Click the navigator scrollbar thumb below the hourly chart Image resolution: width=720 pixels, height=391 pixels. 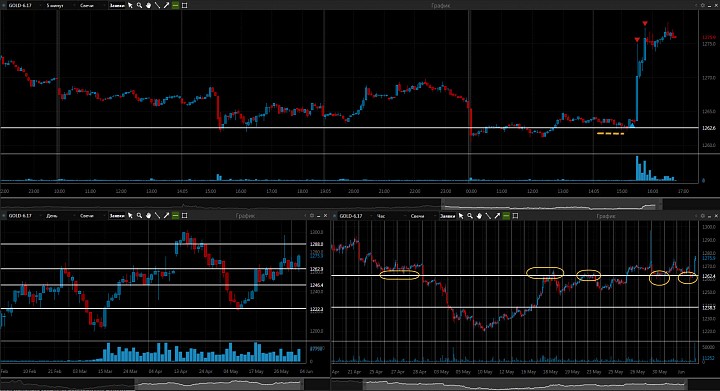(x=525, y=384)
